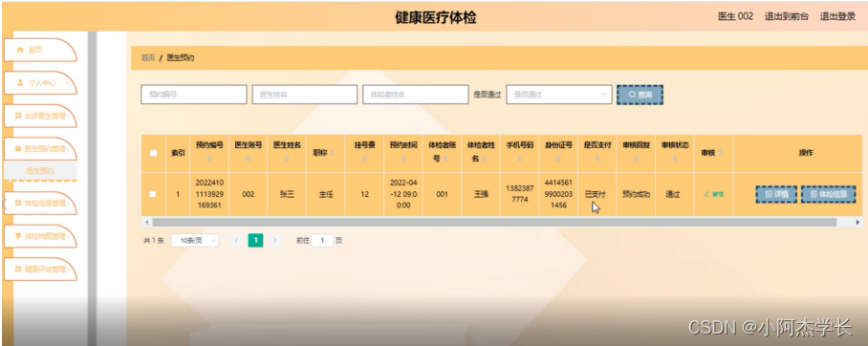
Task: Click the 通过 status cell
Action: (673, 194)
